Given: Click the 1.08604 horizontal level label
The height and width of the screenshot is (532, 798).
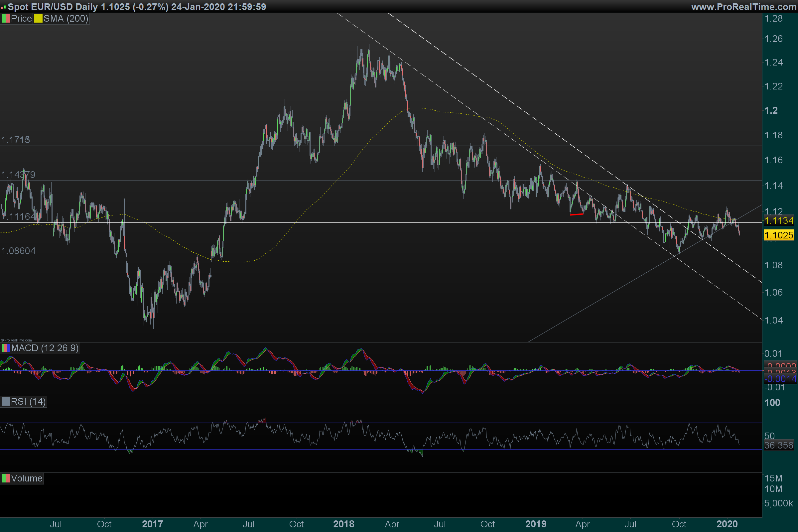Looking at the screenshot, I should coord(18,251).
